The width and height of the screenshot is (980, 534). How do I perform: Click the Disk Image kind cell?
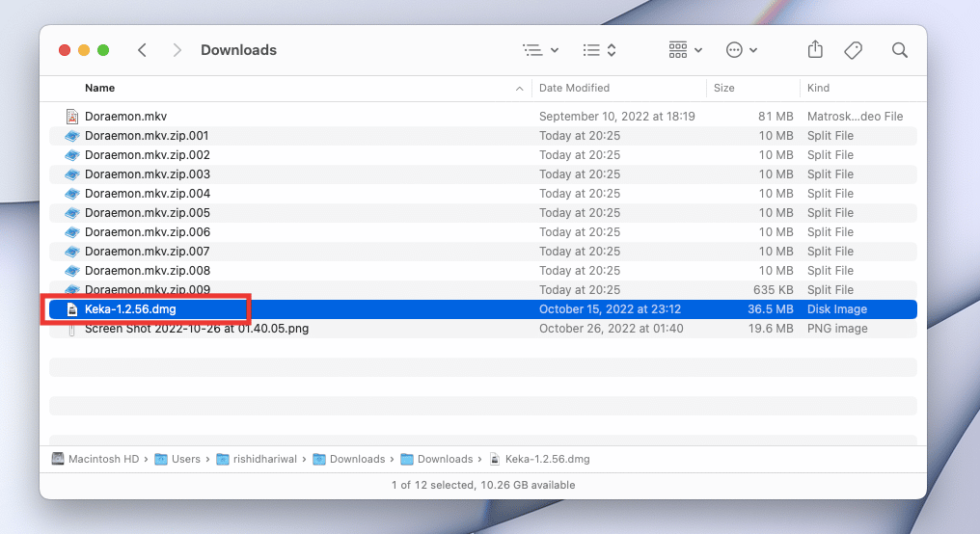pos(837,309)
